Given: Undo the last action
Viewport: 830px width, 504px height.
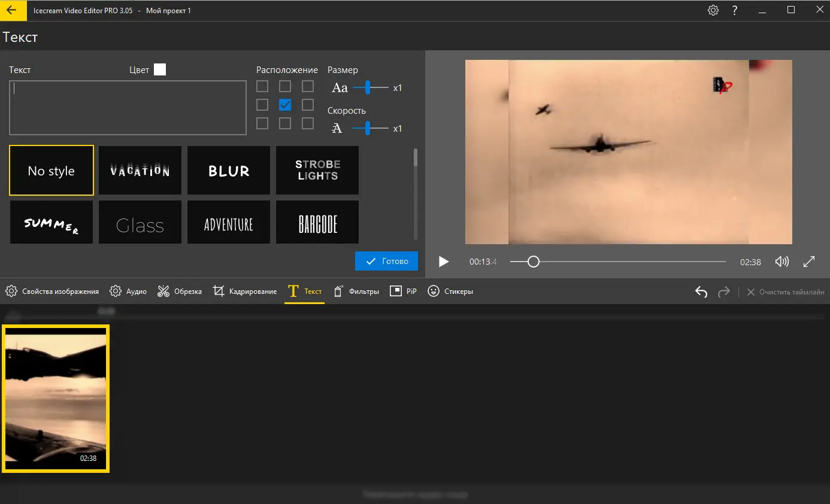Looking at the screenshot, I should click(701, 292).
